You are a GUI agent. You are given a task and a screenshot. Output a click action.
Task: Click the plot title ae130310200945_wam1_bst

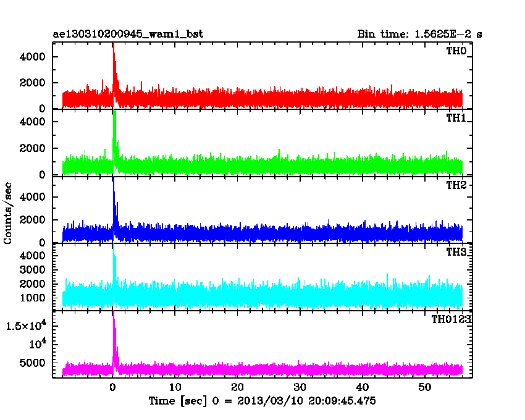click(x=128, y=34)
